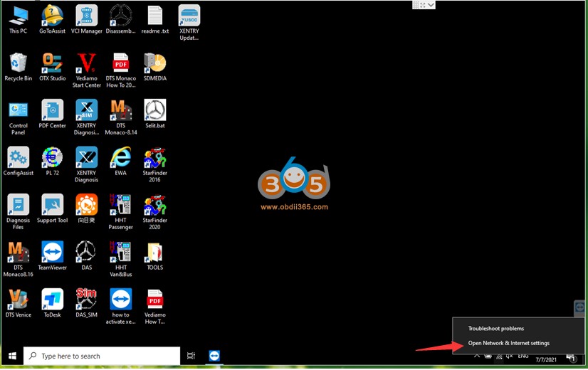This screenshot has height=370, width=588.
Task: Launch DTS Monaco8.16
Action: [18, 260]
